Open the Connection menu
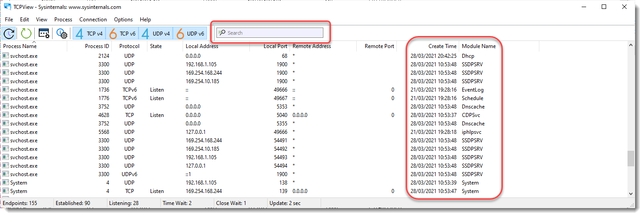Screen dimensions: 644x217 (x=93, y=20)
